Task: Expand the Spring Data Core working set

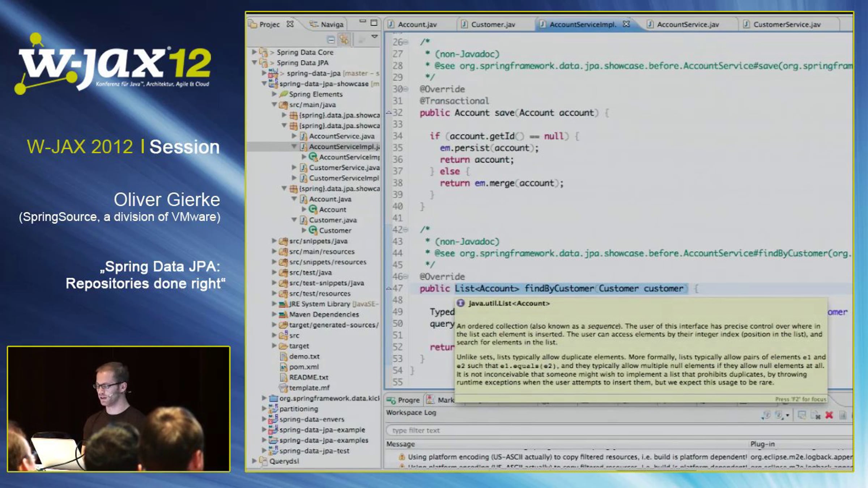Action: pyautogui.click(x=254, y=52)
